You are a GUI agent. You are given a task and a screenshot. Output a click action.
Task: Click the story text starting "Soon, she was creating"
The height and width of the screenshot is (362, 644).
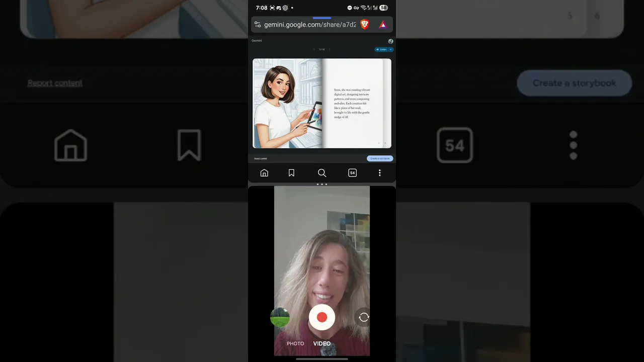(x=352, y=103)
